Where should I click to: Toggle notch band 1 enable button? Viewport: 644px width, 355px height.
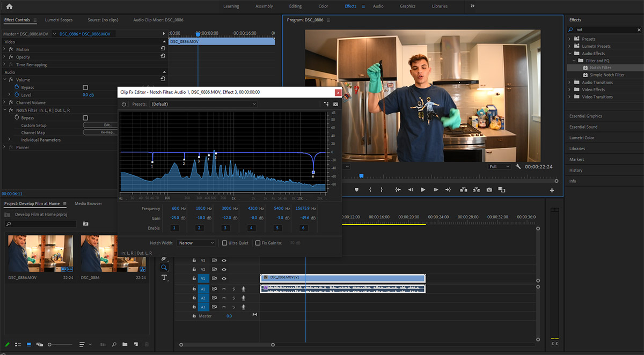click(x=174, y=228)
